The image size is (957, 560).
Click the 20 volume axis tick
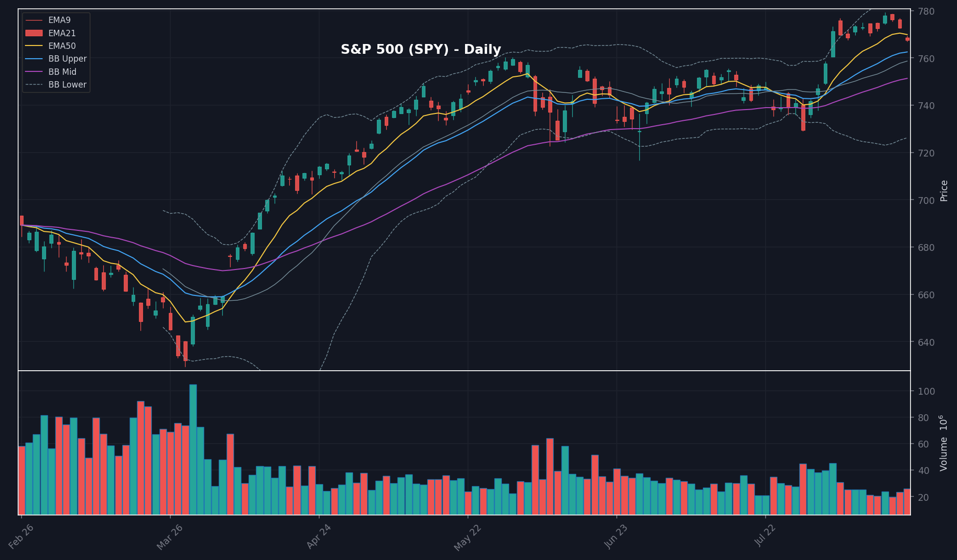coord(923,497)
